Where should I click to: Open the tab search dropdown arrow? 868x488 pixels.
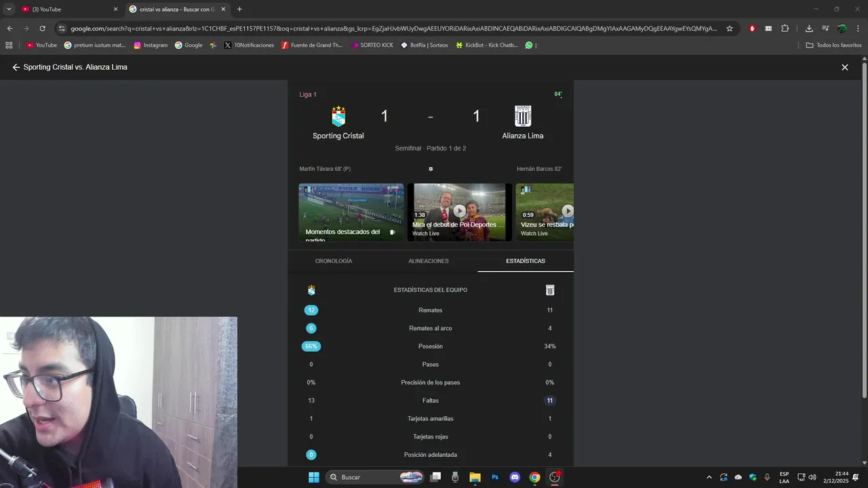(x=9, y=9)
